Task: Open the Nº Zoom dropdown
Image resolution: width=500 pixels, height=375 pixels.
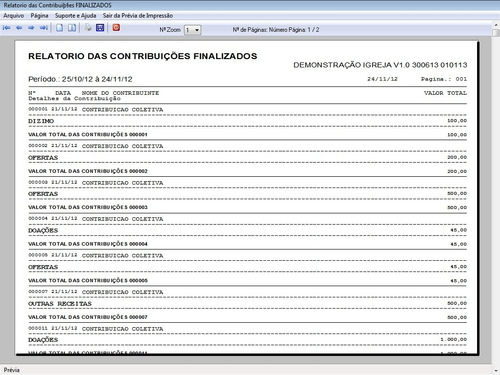Action: pos(193,30)
